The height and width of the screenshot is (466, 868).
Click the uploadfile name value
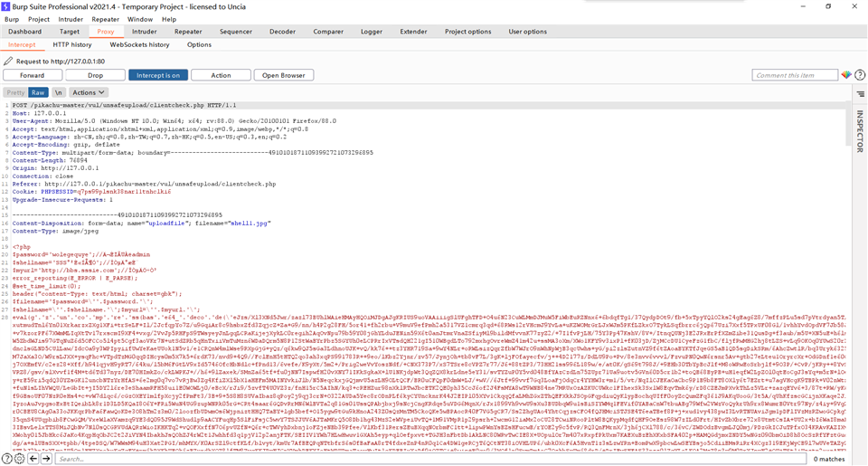point(166,223)
